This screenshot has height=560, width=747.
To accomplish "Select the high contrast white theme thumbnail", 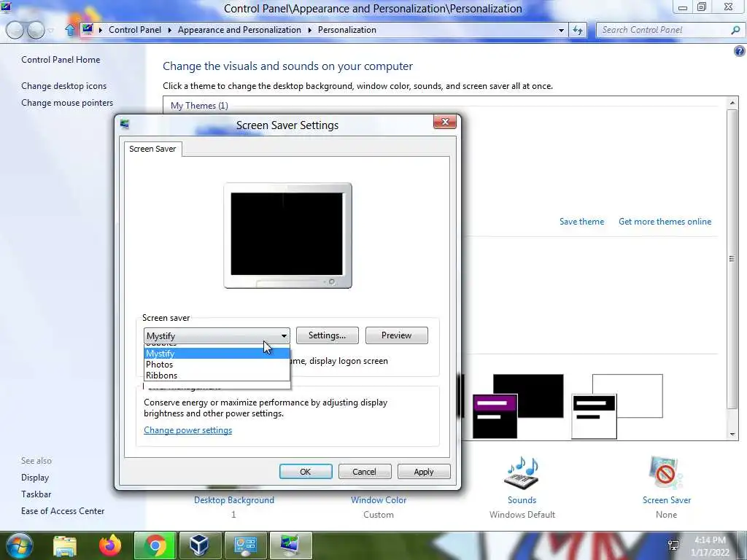I will tap(617, 406).
